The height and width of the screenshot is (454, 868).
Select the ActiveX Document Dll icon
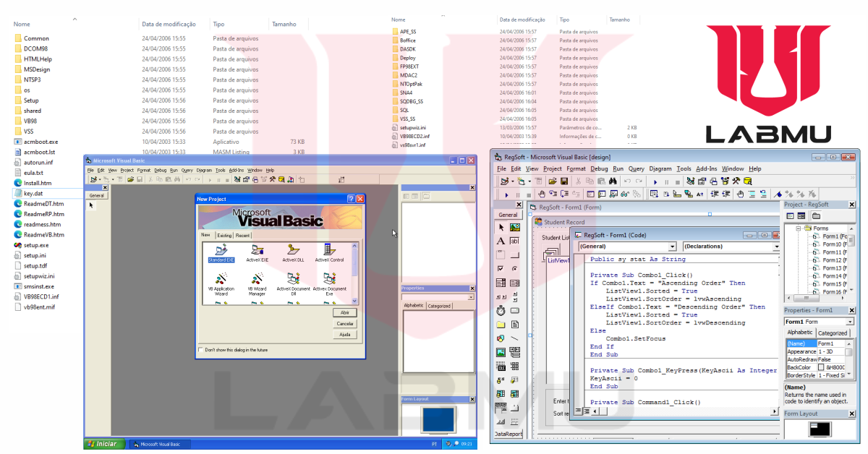point(293,284)
